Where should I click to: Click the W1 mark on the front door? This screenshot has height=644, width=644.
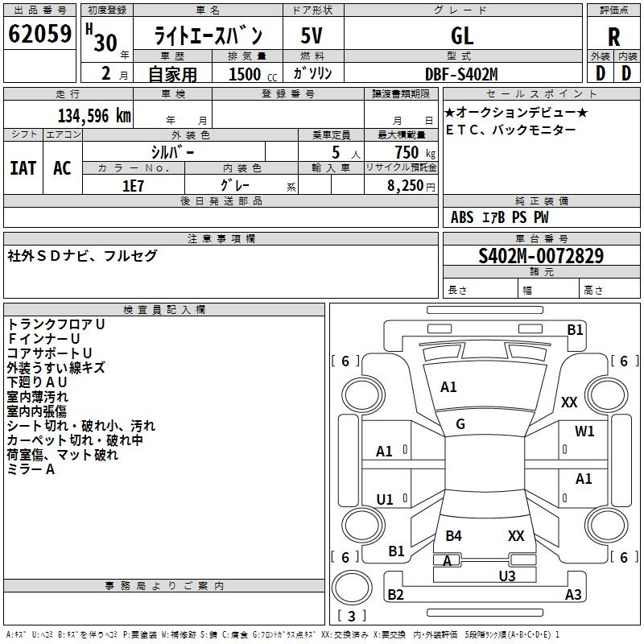[x=584, y=431]
